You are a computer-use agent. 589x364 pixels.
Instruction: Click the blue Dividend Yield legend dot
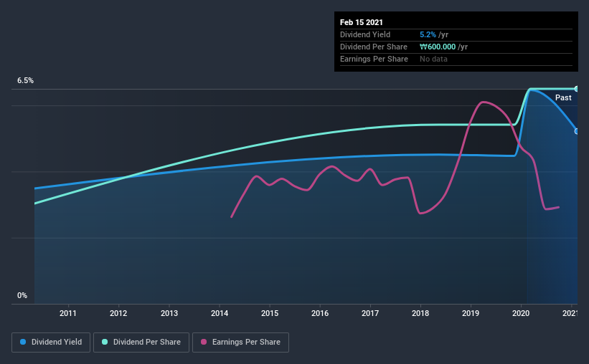click(x=23, y=342)
